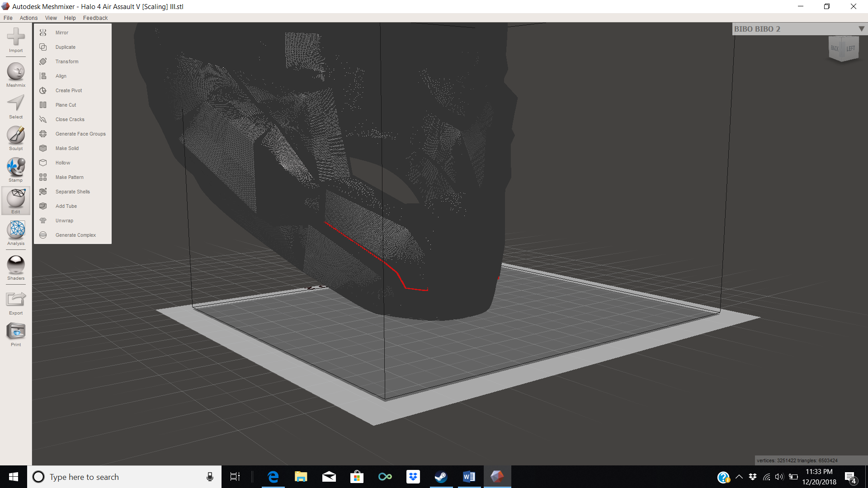Image resolution: width=868 pixels, height=488 pixels.
Task: Open Microsoft Store from taskbar
Action: pos(357,477)
